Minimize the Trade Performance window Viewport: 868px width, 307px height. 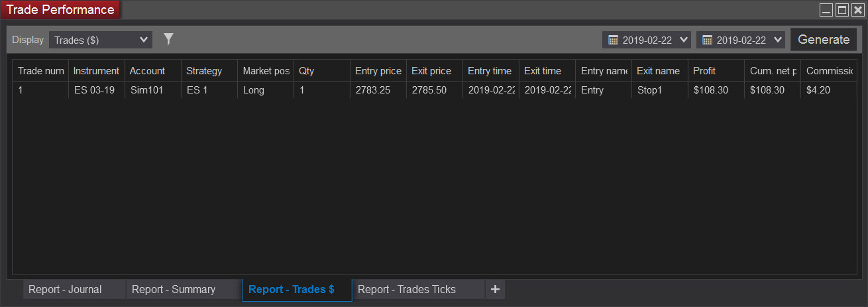[826, 9]
